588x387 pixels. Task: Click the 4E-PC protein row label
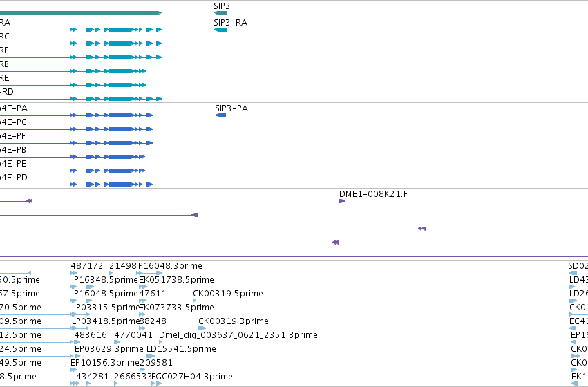[x=14, y=122]
